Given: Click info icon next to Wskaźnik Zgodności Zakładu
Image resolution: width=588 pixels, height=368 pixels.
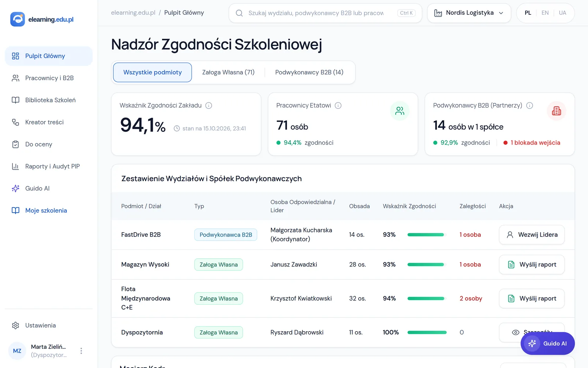Looking at the screenshot, I should coord(209,106).
